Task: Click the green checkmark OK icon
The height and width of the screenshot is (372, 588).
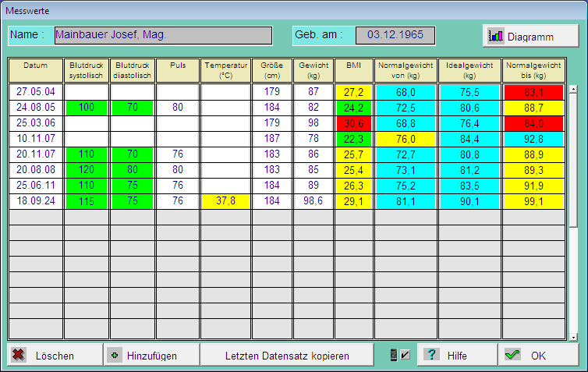Action: click(512, 355)
